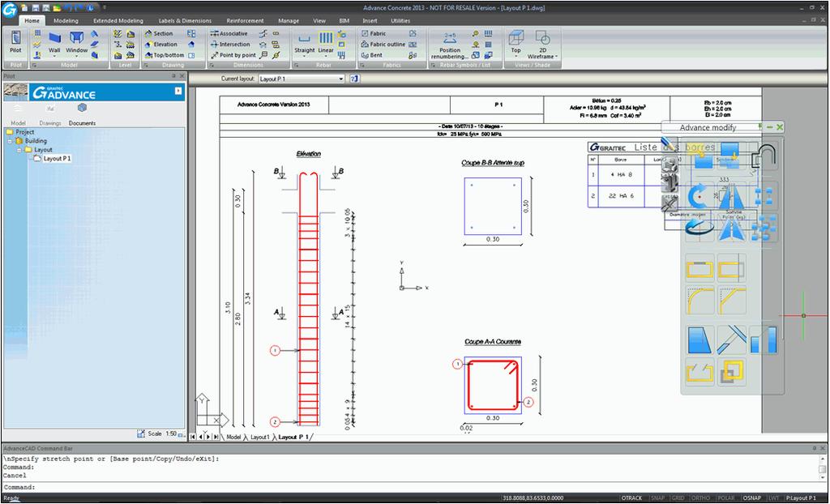Screen dimensions: 830x504
Task: Switch to the Model tab at bottom
Action: pos(233,438)
